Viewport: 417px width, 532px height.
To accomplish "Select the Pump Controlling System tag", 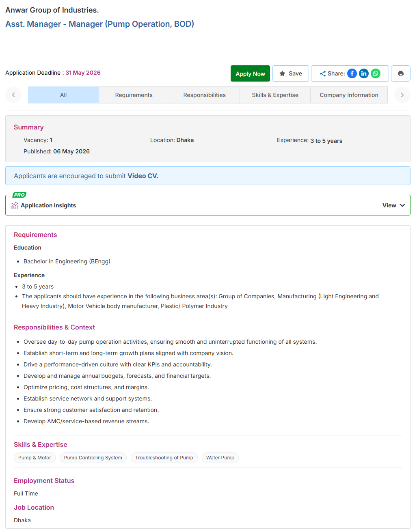I will click(93, 458).
